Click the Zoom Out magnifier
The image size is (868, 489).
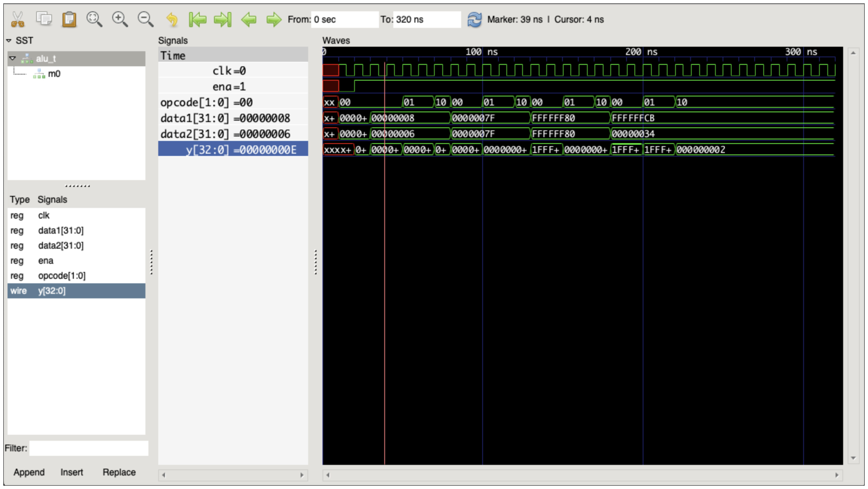145,19
